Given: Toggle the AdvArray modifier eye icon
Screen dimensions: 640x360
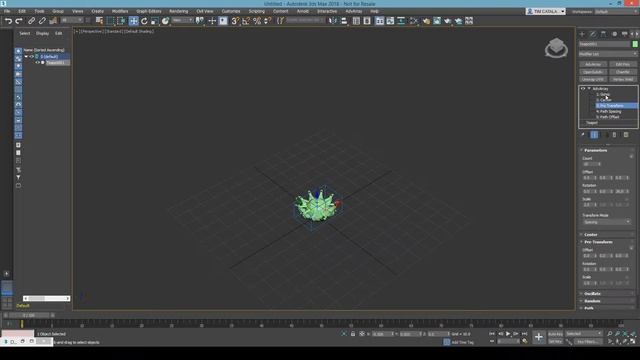Looking at the screenshot, I should tap(583, 89).
